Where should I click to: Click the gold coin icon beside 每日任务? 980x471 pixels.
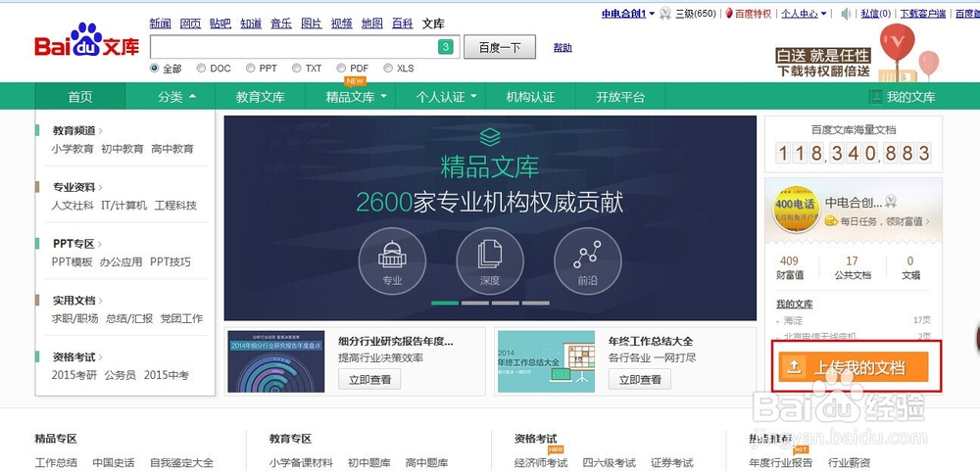tap(831, 220)
